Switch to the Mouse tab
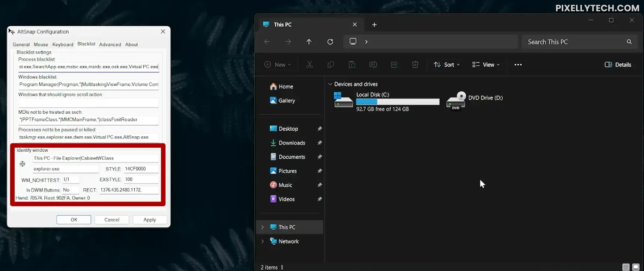 [41, 44]
